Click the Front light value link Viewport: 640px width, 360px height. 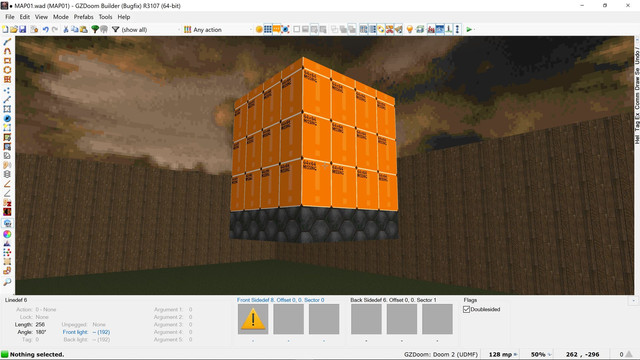point(101,332)
